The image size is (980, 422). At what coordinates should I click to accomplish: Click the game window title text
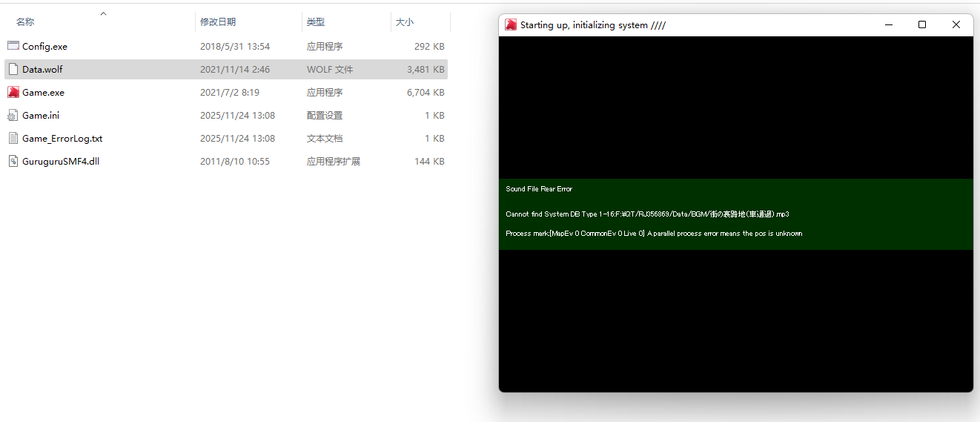(x=593, y=24)
